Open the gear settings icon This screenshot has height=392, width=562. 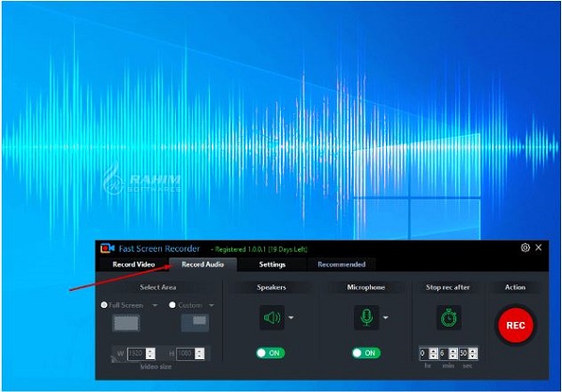pos(525,248)
